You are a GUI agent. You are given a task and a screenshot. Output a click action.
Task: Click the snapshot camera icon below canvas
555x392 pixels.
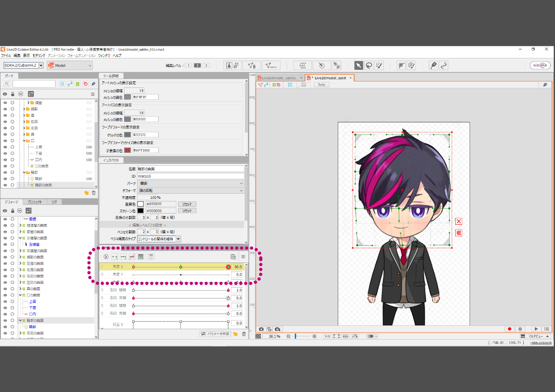click(x=261, y=329)
